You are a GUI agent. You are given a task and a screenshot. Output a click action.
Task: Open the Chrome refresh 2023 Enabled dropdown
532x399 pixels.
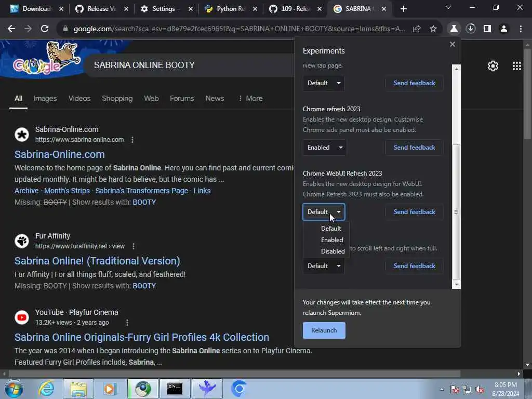[x=325, y=148]
